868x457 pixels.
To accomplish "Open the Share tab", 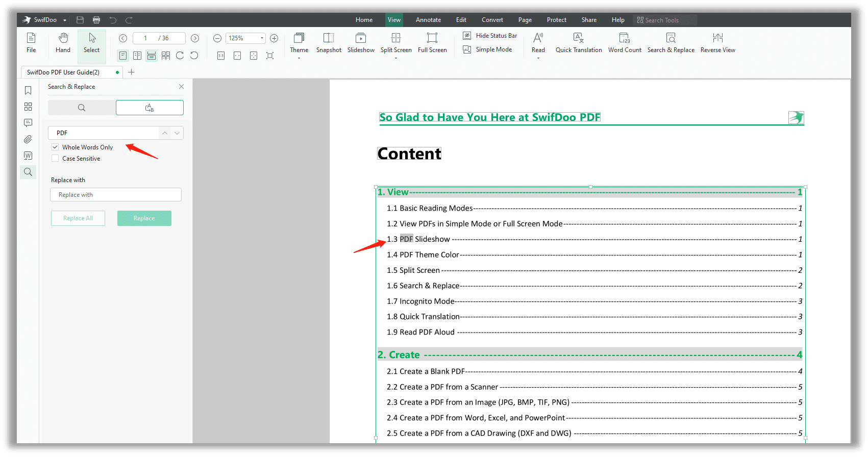I will [x=589, y=20].
